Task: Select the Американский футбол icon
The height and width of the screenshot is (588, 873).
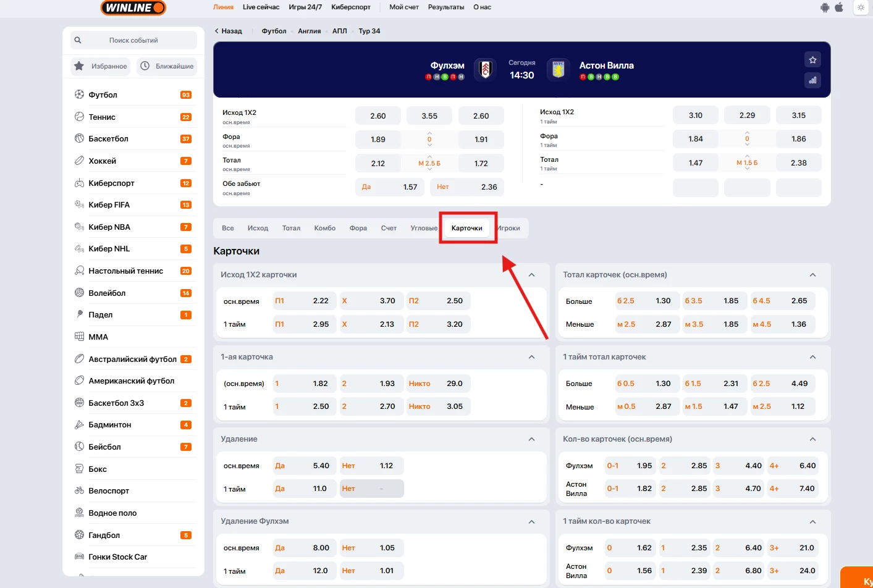Action: click(x=79, y=380)
